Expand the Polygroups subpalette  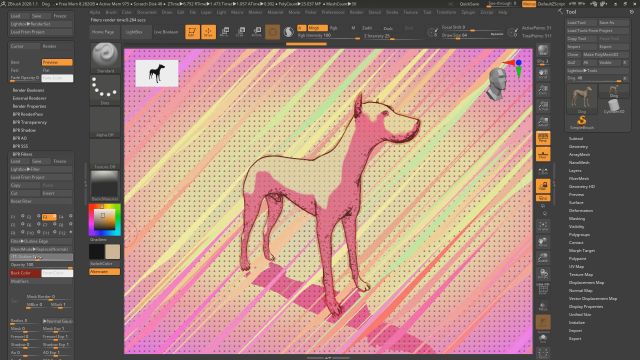579,235
